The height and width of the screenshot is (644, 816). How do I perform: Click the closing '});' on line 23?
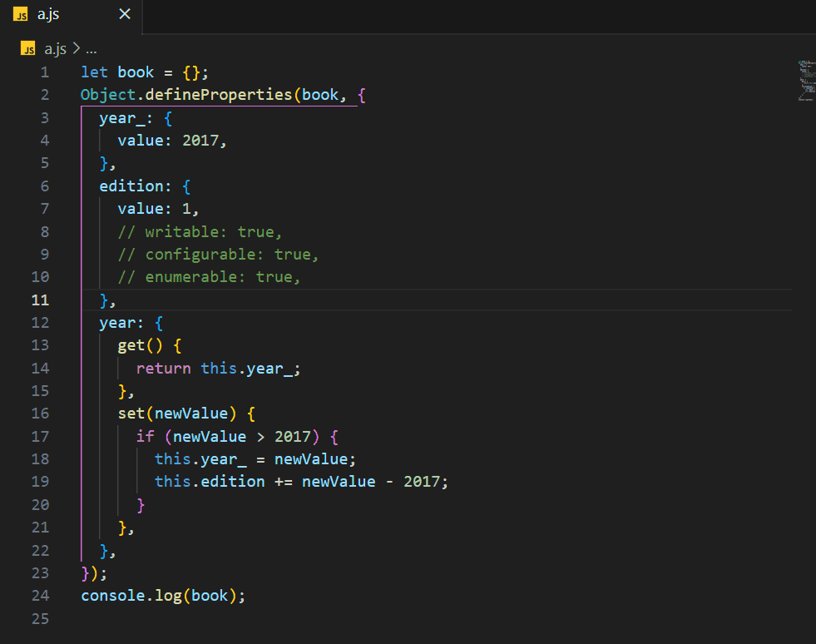pos(94,573)
